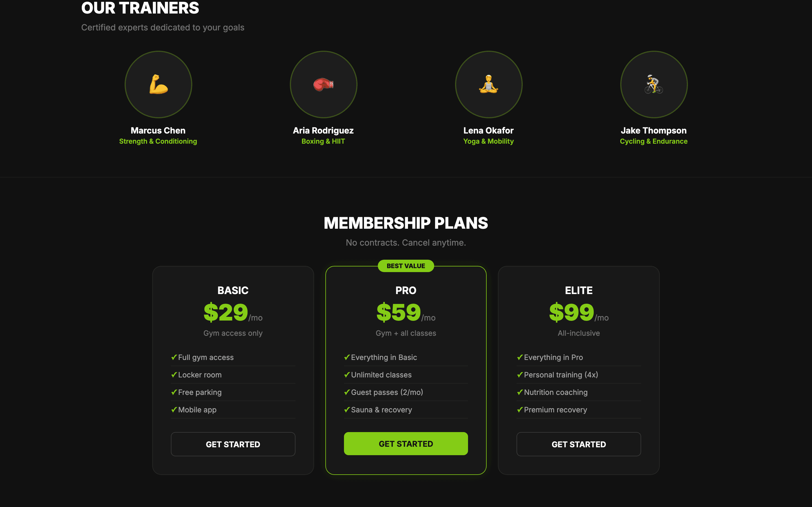This screenshot has width=812, height=507.
Task: Click the green BEST VALUE badge
Action: coord(406,266)
